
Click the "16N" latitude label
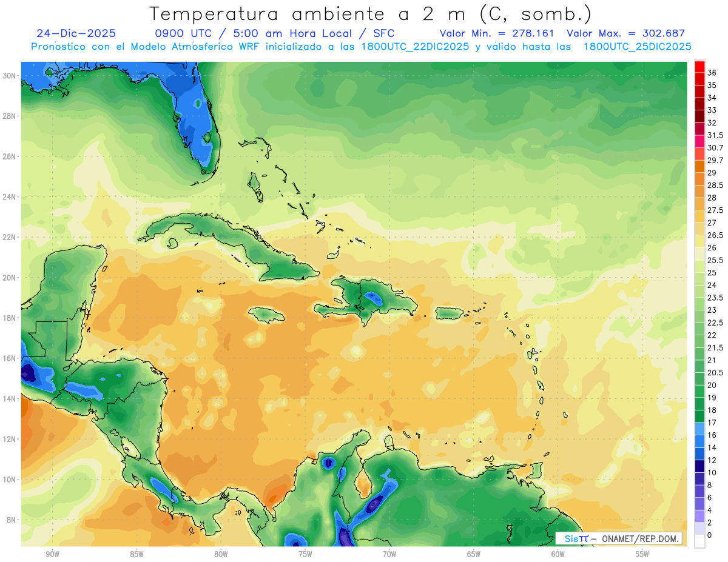pos(10,358)
